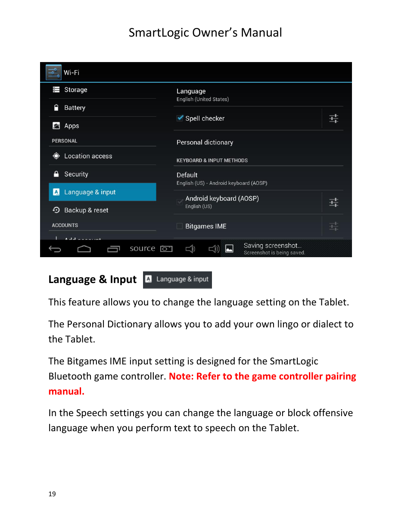Select Language & input in sidebar
Viewport: 411px width, 532px height.
pyautogui.click(x=103, y=192)
